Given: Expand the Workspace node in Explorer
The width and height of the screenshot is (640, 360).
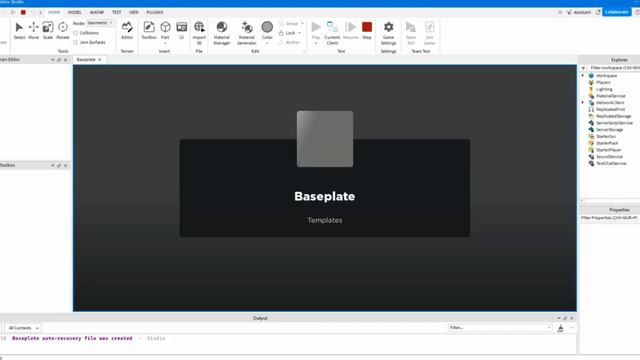Looking at the screenshot, I should click(583, 76).
